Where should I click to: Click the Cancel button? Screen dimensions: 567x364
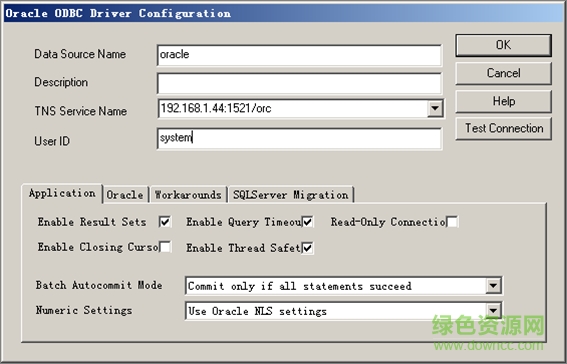point(503,73)
